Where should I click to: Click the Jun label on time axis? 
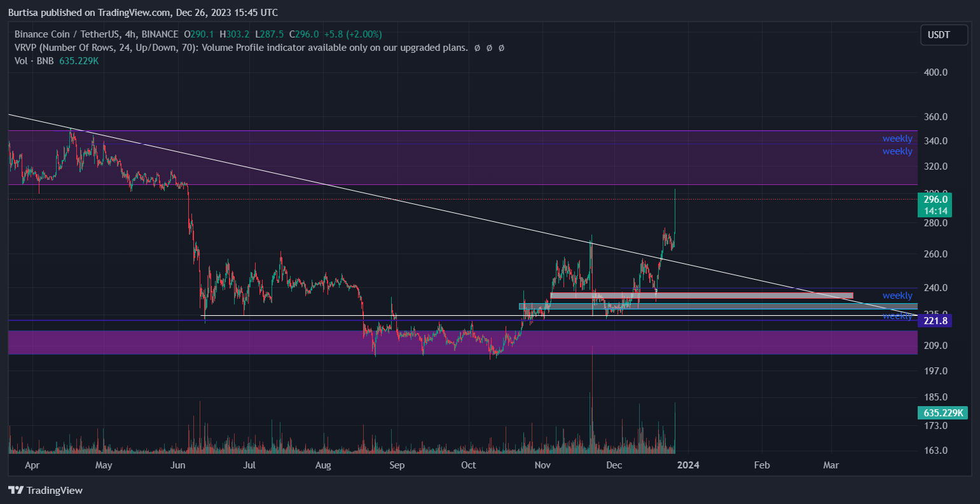(x=178, y=465)
